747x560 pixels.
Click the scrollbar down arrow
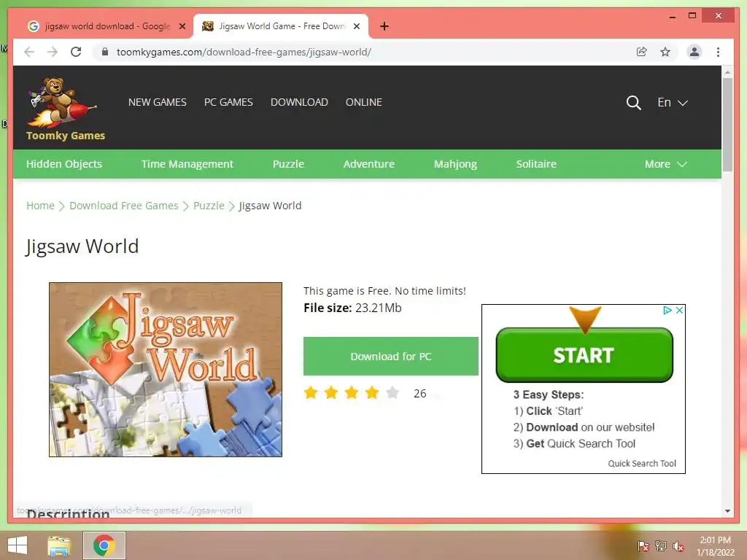pyautogui.click(x=727, y=511)
